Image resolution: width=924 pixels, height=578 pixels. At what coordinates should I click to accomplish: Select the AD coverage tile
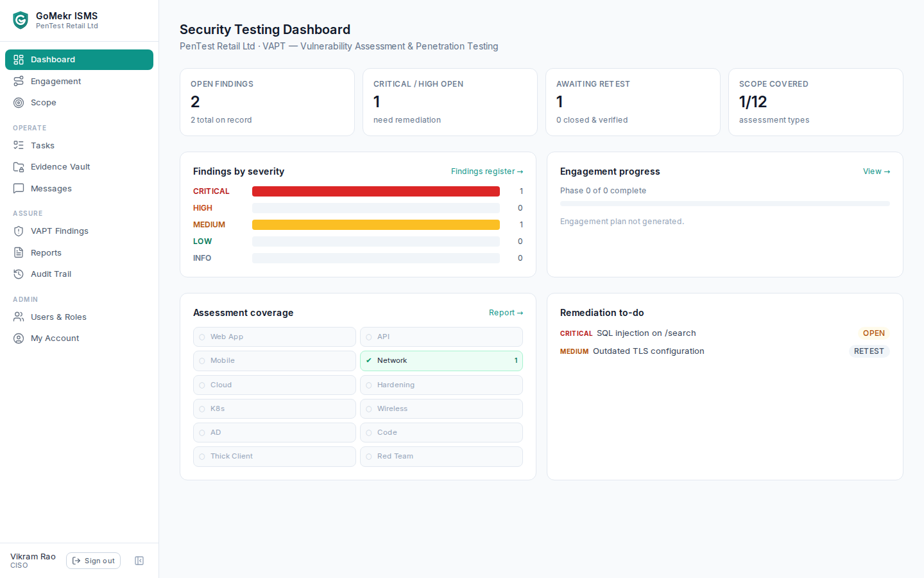(275, 432)
